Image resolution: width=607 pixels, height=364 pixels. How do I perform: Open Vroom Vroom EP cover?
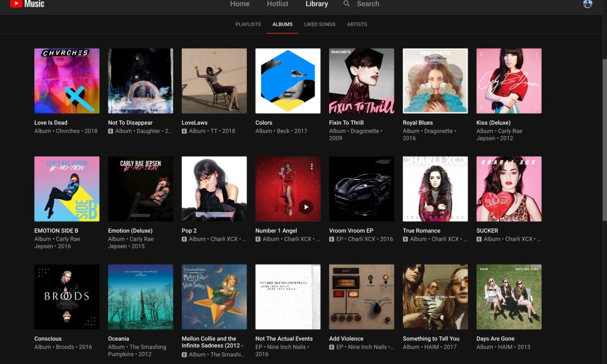click(x=362, y=189)
